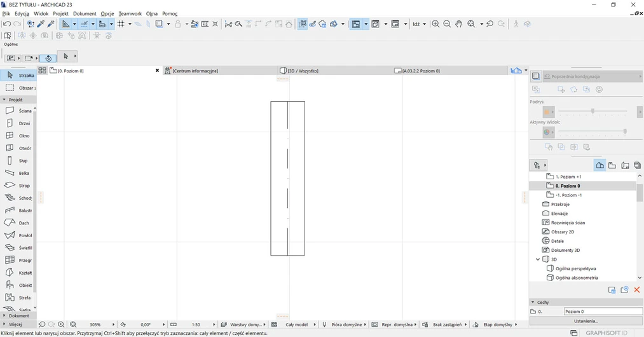The width and height of the screenshot is (644, 337).
Task: Click the Ustawienia... button
Action: click(586, 320)
